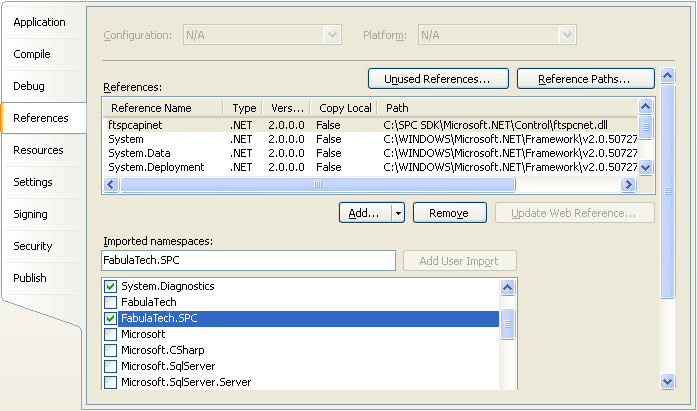Click page scroll up arrow

[668, 76]
